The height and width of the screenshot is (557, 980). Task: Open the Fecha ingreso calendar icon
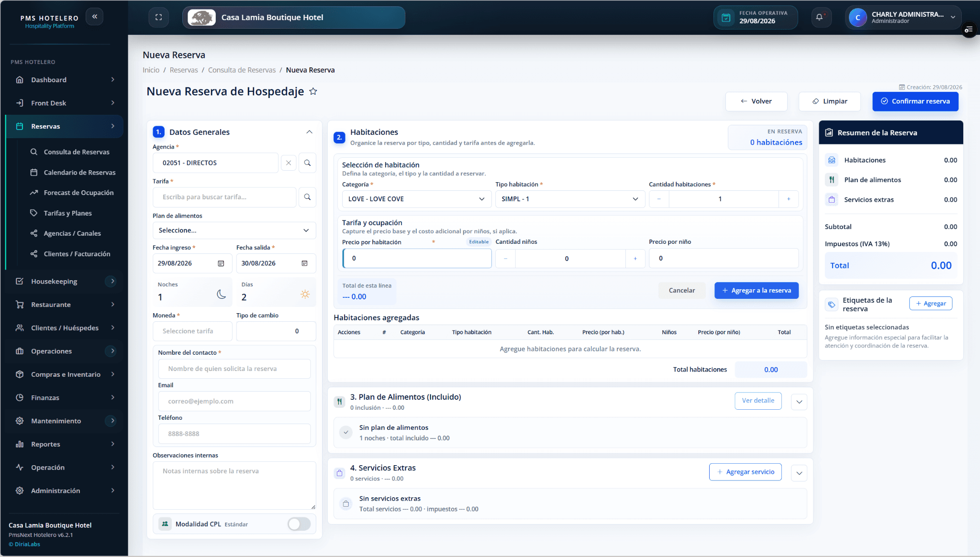[x=221, y=263]
